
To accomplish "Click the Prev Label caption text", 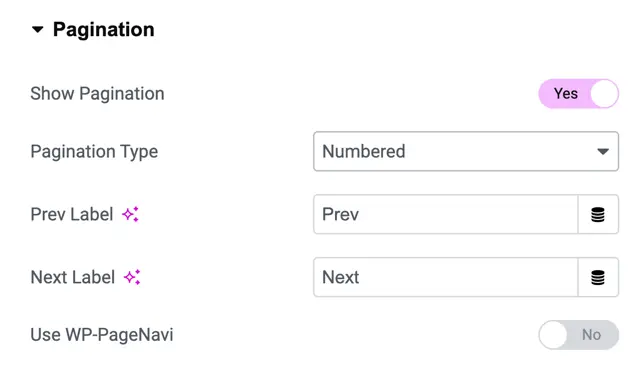I will point(72,214).
